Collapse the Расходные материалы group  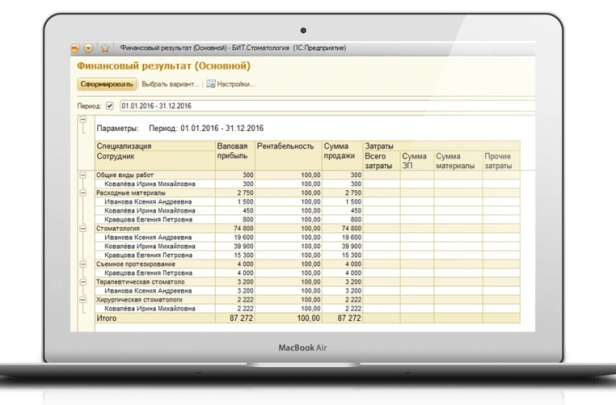click(83, 192)
